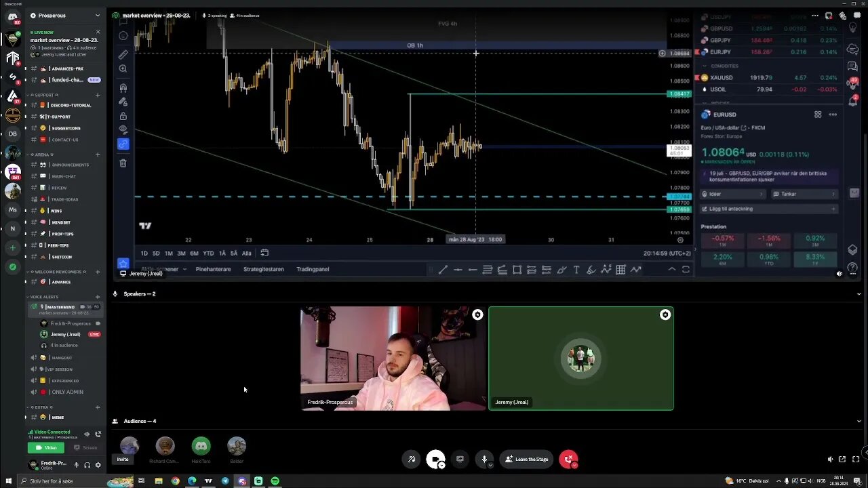Image resolution: width=868 pixels, height=488 pixels.
Task: Select the trend line drawing tool
Action: tap(443, 270)
